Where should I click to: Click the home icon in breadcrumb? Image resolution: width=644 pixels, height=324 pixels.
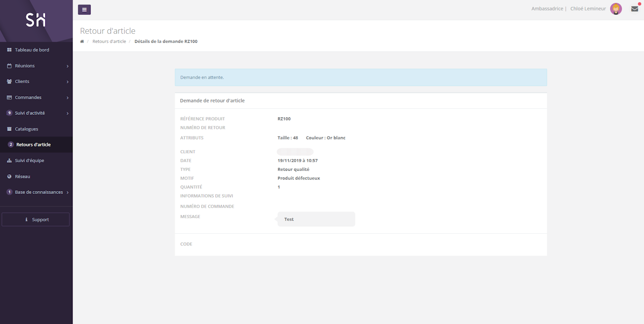[82, 41]
